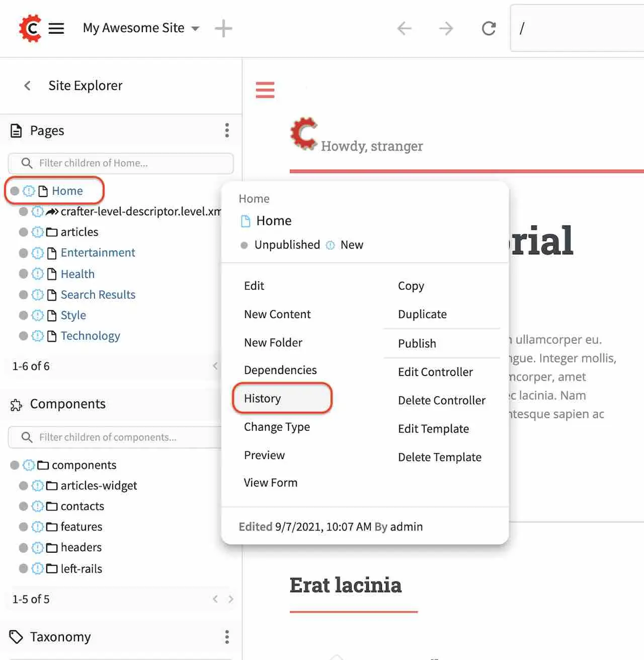Open the red hamburger menu in preview
The width and height of the screenshot is (644, 660).
[265, 90]
